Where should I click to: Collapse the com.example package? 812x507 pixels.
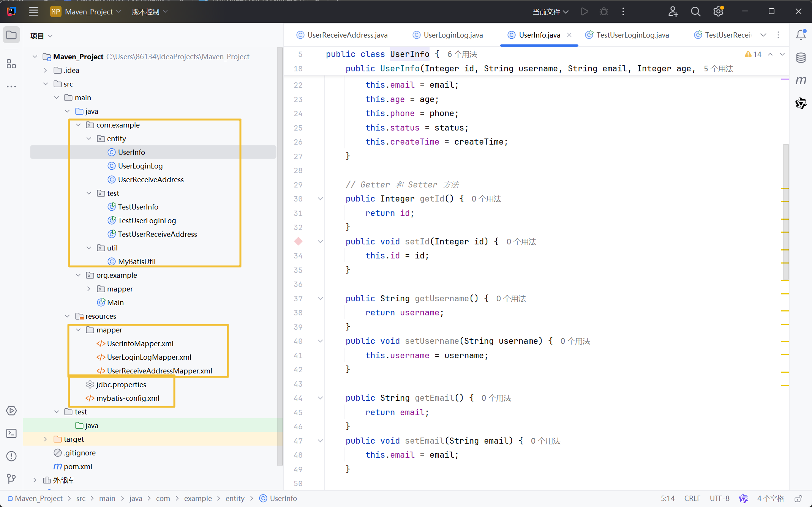(78, 125)
